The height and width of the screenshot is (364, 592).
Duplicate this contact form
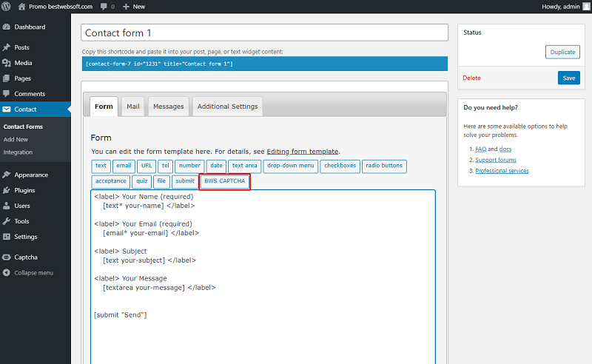(562, 52)
